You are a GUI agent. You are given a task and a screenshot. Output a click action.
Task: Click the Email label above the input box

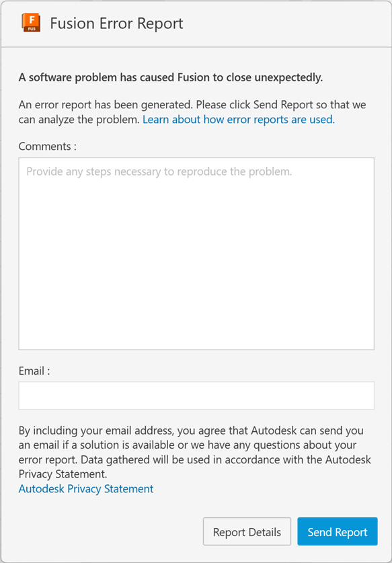click(x=32, y=371)
